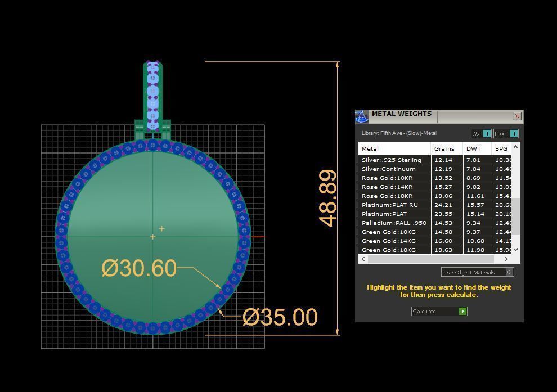Click the vertical scrollbar thumb
The image size is (557, 392).
tap(516, 216)
